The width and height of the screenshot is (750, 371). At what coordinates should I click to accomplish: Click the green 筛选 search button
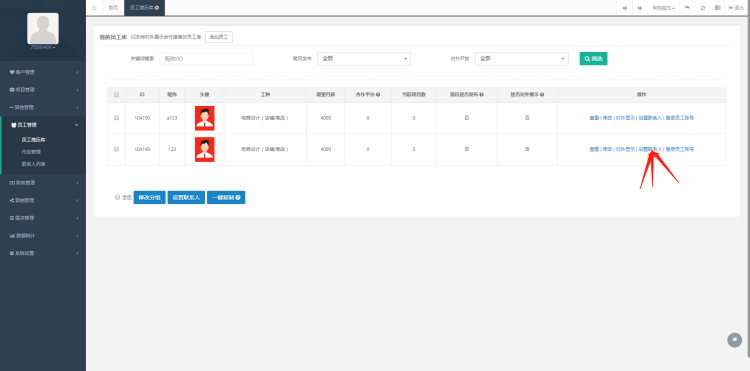pos(594,58)
